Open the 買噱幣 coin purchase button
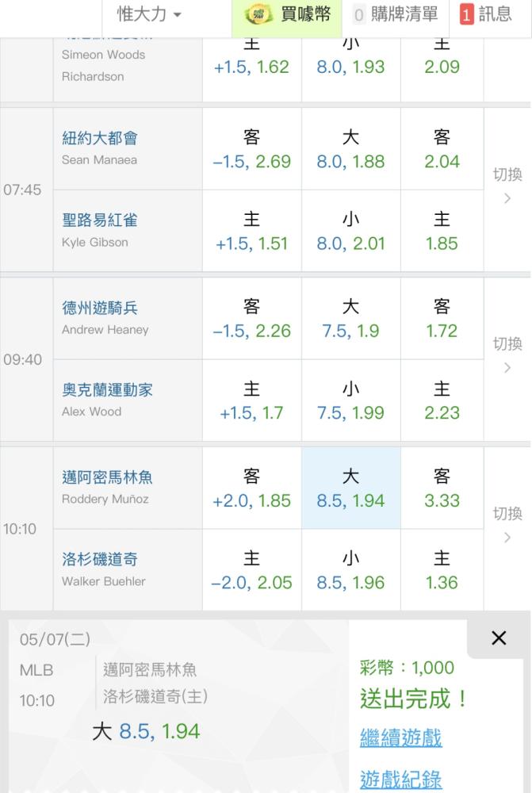The height and width of the screenshot is (793, 532). pyautogui.click(x=287, y=15)
